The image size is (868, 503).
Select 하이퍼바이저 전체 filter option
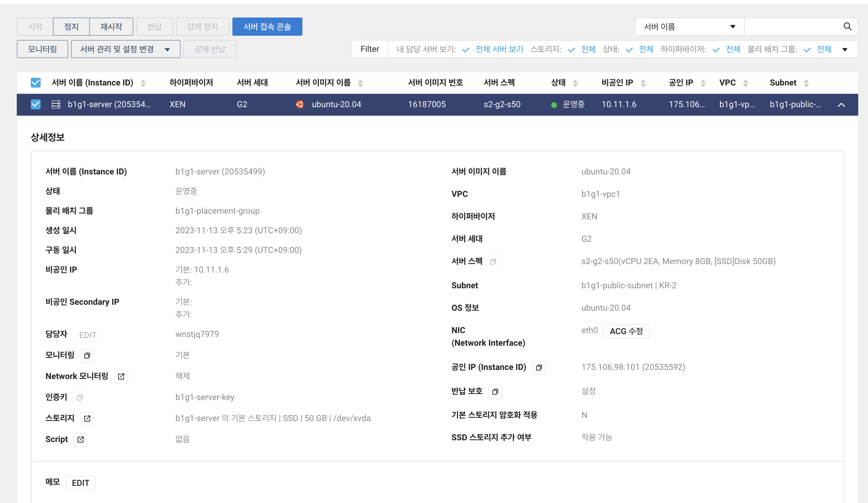click(733, 49)
